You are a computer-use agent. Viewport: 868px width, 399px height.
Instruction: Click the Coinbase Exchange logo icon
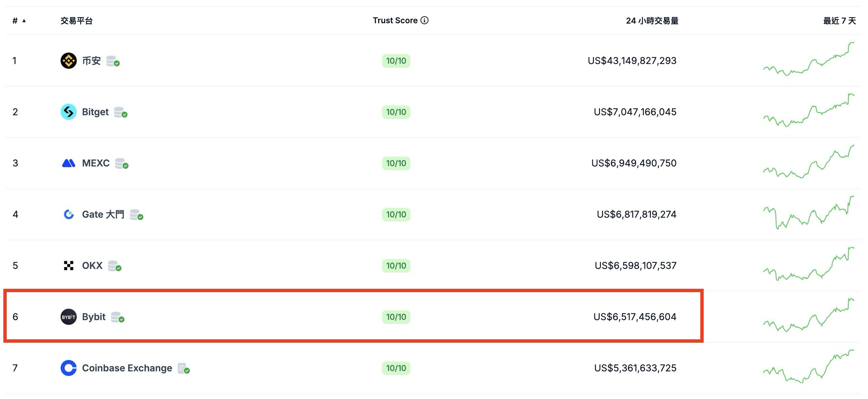[68, 368]
